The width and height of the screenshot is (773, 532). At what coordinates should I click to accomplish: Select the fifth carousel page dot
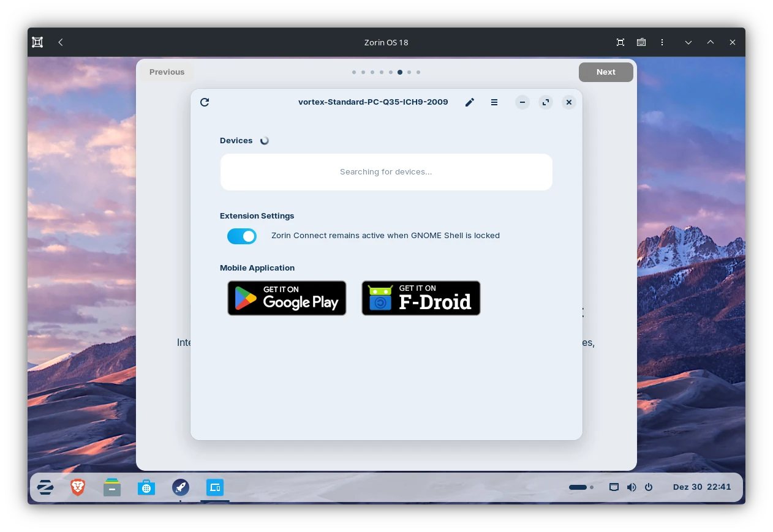coord(391,72)
